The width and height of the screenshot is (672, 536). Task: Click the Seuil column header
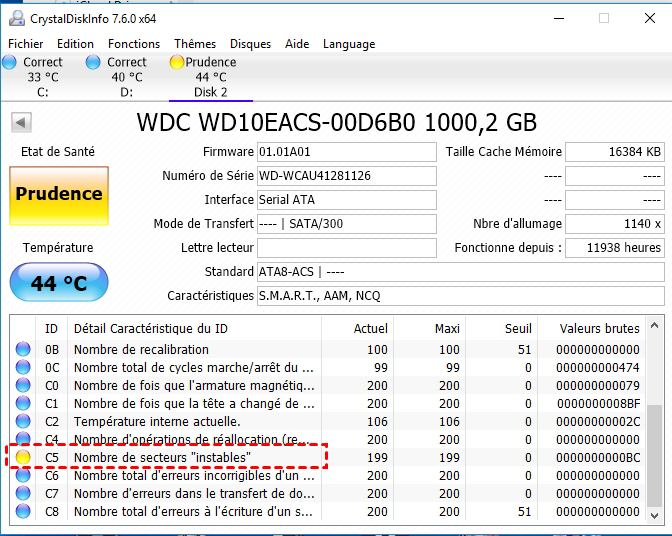(x=501, y=329)
